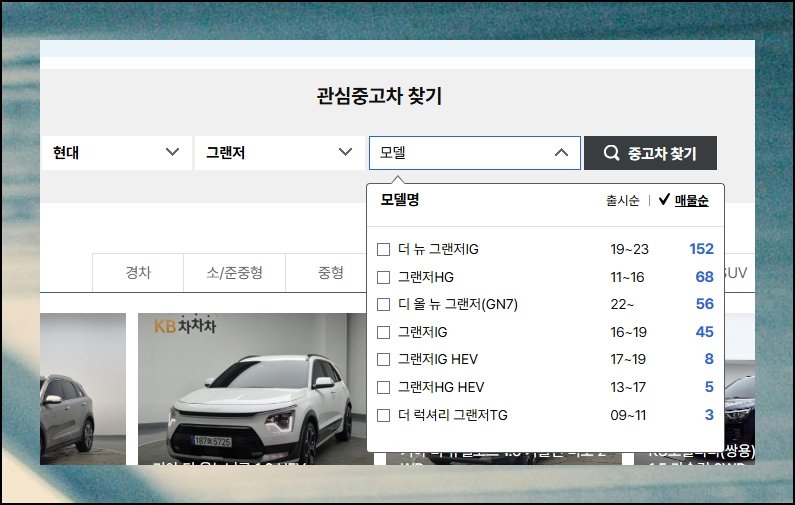Click the 관심중고차 찾기 heading
The height and width of the screenshot is (505, 795).
click(379, 96)
